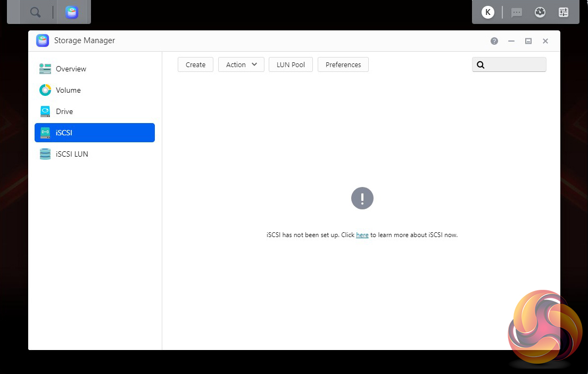Click the Overview sidebar icon
588x374 pixels.
[45, 69]
